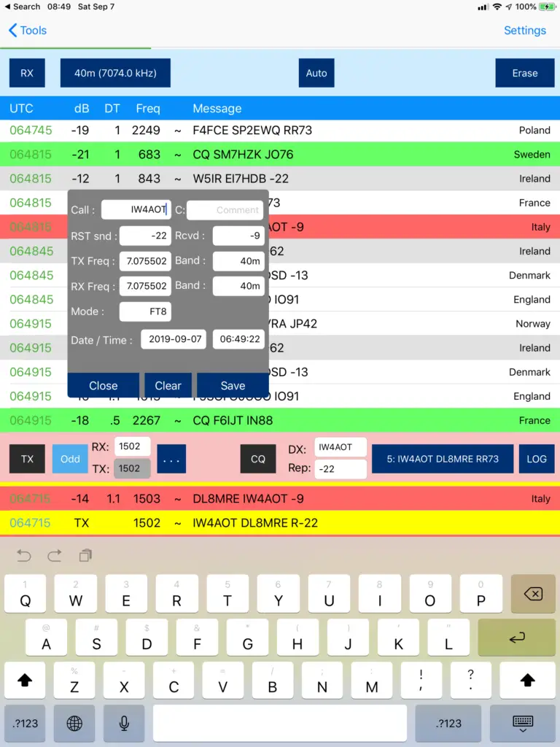Screen dimensions: 560x747
Task: Switch keyboard language with globe key
Action: click(x=74, y=723)
